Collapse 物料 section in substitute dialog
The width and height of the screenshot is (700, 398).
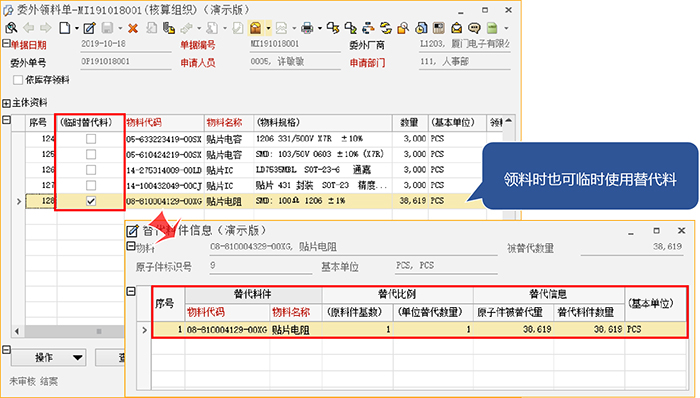point(131,246)
